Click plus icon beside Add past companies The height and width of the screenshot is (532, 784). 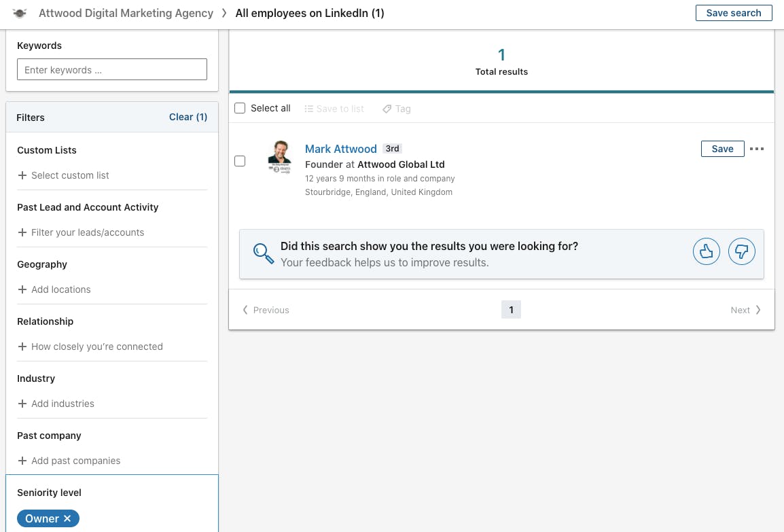[x=22, y=461]
